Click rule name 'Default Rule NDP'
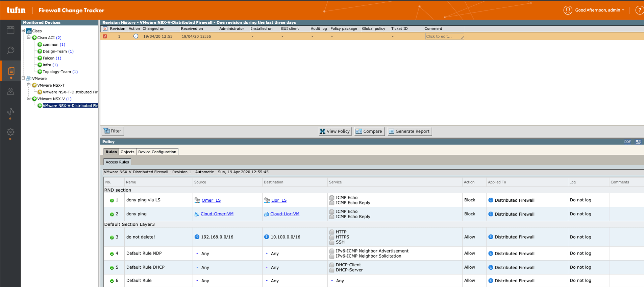This screenshot has height=287, width=644. click(144, 253)
